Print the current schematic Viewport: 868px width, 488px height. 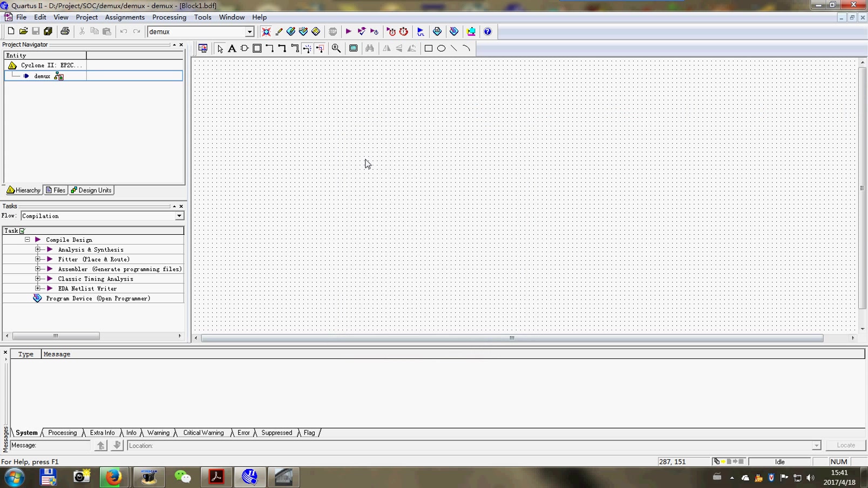(65, 31)
